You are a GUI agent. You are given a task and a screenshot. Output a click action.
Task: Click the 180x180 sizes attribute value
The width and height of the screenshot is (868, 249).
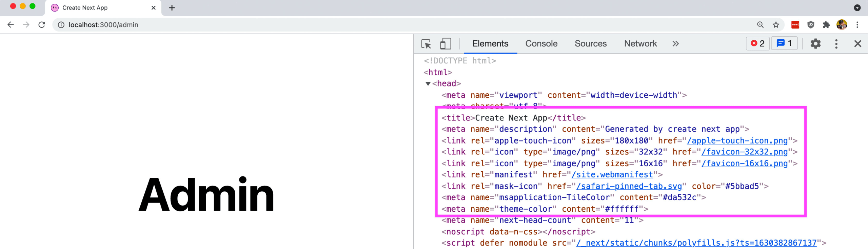[x=631, y=141]
